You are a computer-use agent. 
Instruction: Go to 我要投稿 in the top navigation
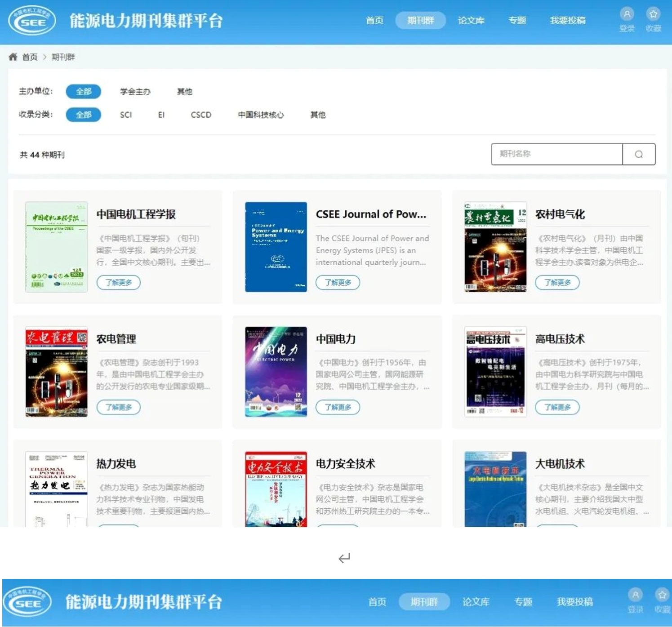(568, 21)
